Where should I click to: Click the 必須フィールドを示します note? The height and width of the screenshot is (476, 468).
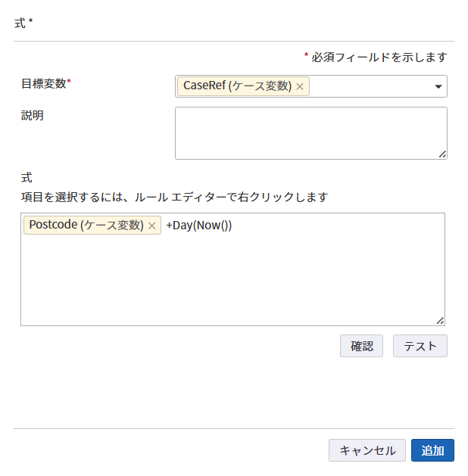(x=379, y=57)
